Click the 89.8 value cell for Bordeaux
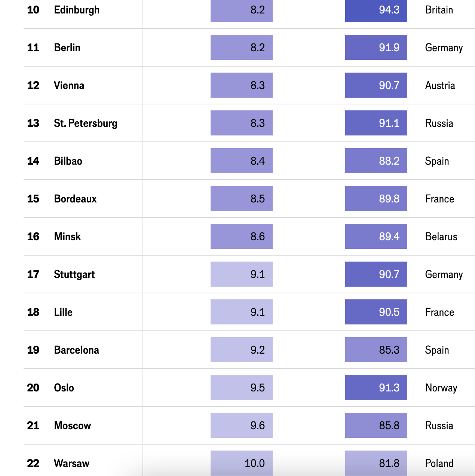 376,199
